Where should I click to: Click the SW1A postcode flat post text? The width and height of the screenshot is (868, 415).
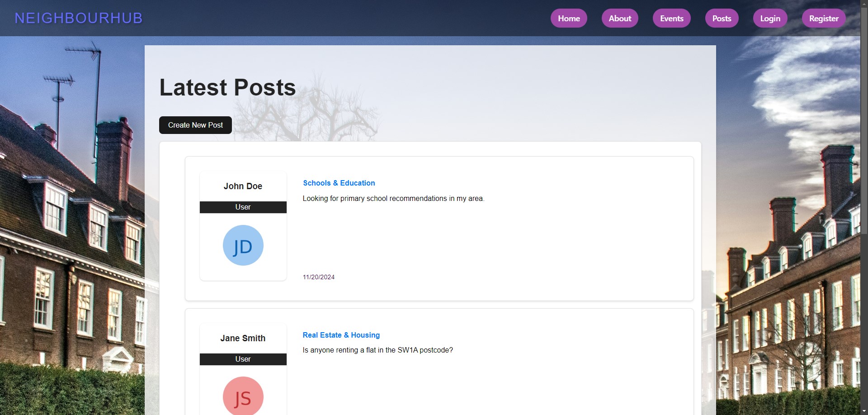coord(377,350)
